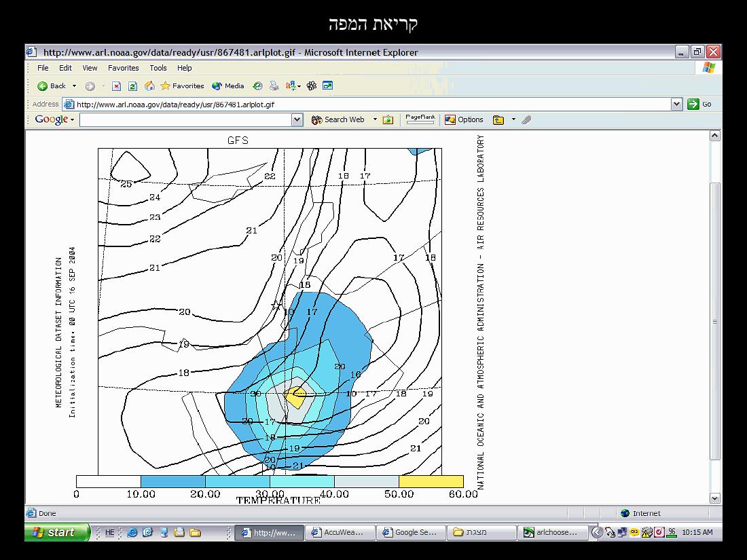Click the yellow oval tray icon

[634, 532]
